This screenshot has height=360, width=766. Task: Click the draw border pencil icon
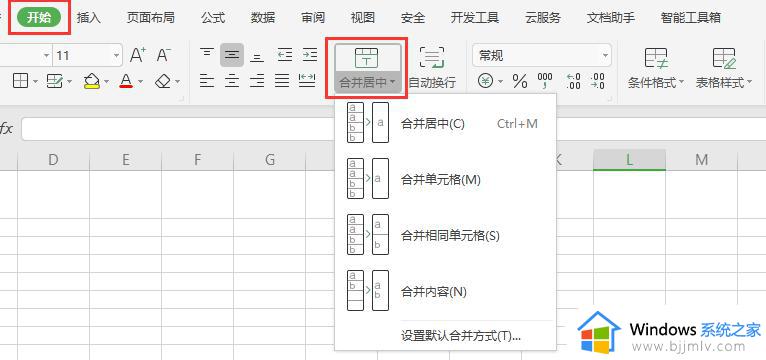[54, 81]
